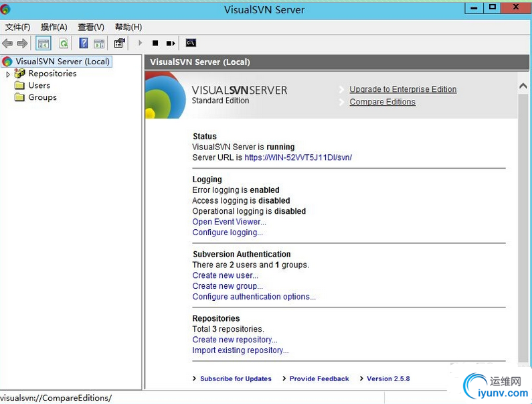Image resolution: width=532 pixels, height=404 pixels.
Task: Click the 'Subversion Authentication' heading
Action: click(242, 254)
